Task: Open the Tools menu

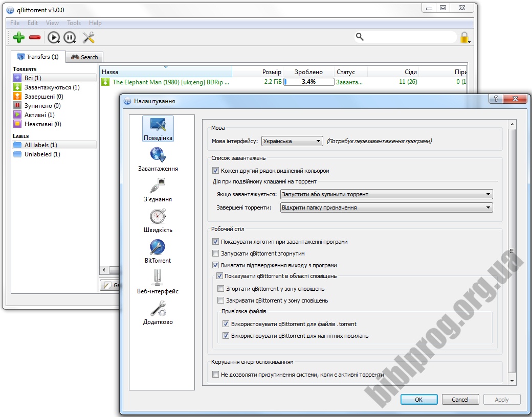Action: [x=74, y=22]
